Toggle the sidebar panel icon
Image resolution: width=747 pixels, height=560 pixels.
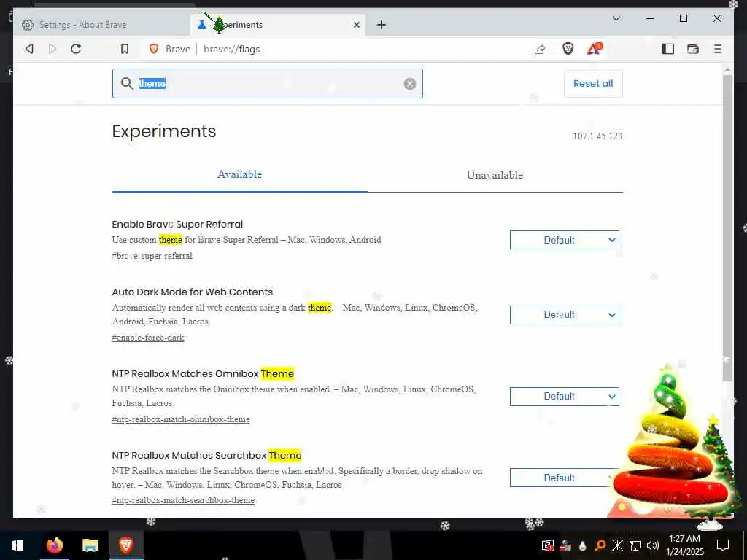pos(668,49)
